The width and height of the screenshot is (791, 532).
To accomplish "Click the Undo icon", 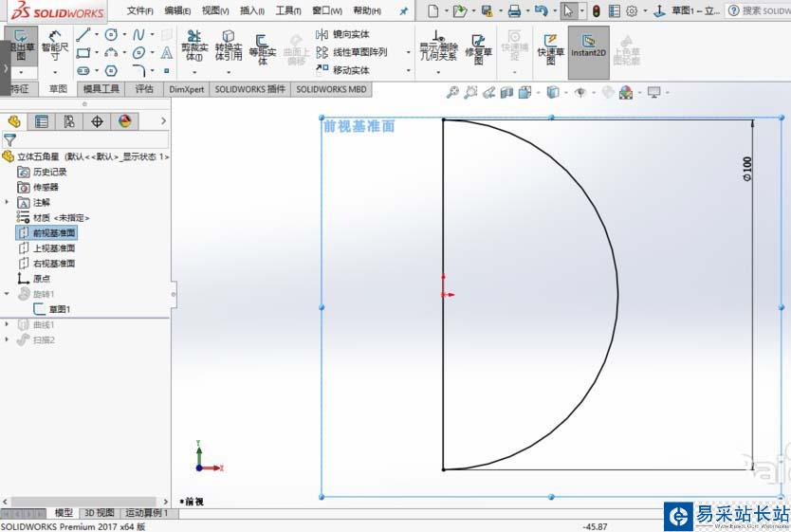I will point(541,10).
